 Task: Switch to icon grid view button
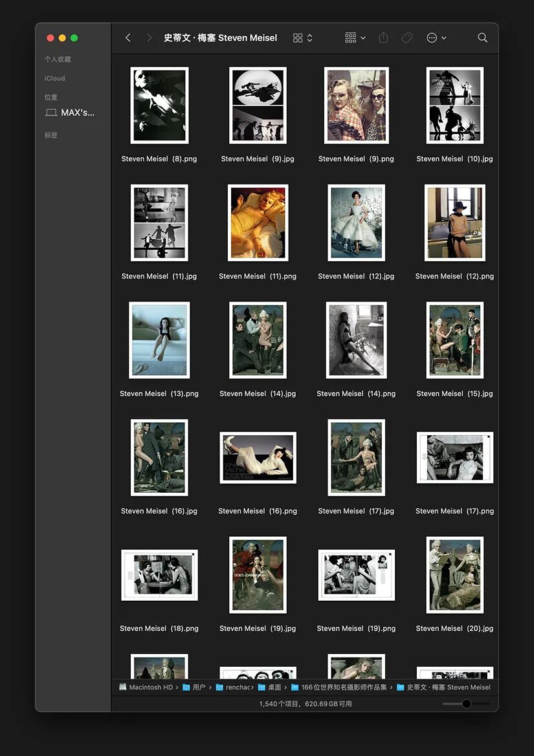pos(298,38)
